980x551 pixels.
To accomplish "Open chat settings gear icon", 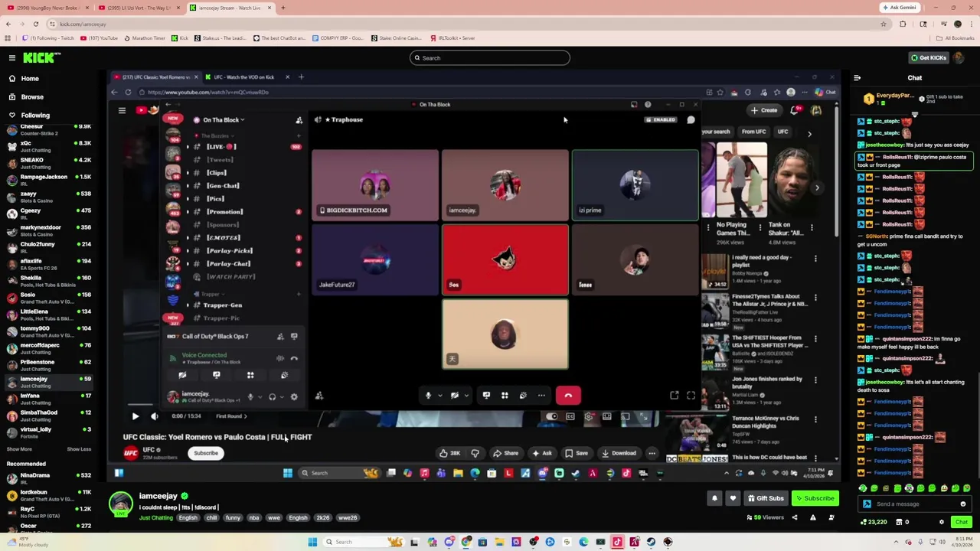I will point(942,522).
